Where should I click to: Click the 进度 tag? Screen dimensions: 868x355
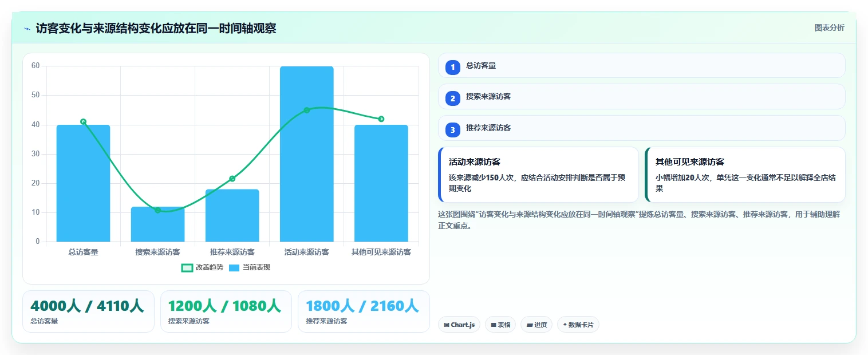click(536, 325)
